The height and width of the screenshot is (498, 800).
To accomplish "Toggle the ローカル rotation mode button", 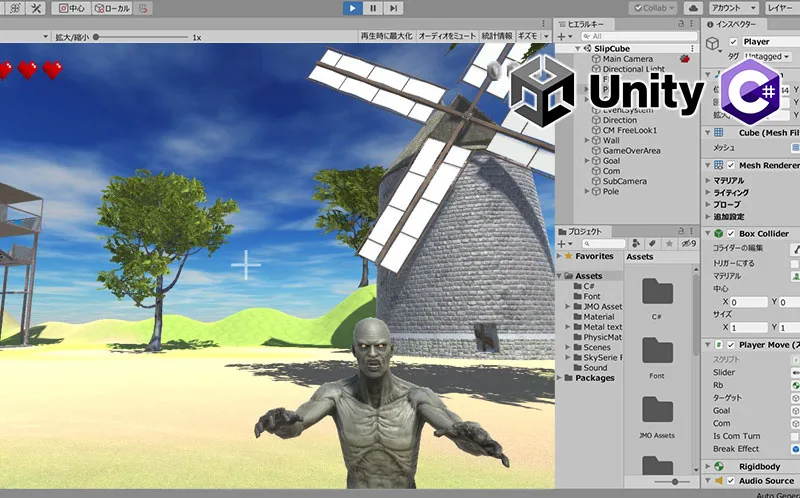I will click(x=113, y=8).
